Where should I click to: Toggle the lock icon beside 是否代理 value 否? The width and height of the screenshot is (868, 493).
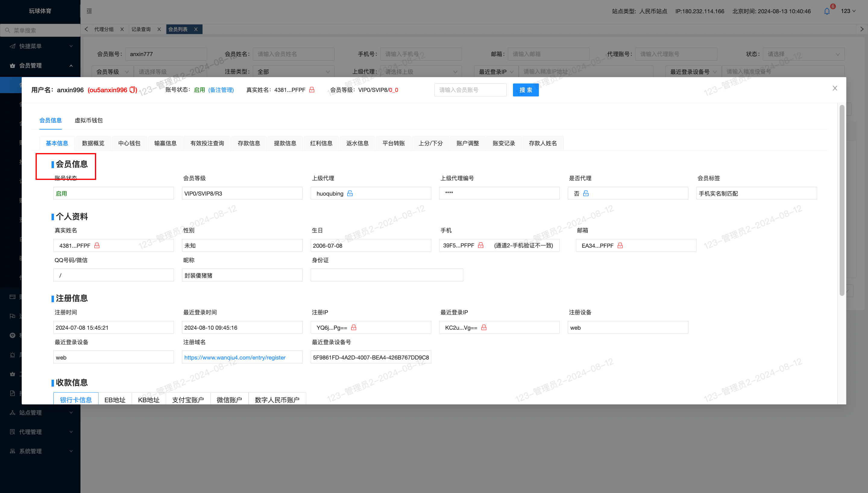point(586,193)
